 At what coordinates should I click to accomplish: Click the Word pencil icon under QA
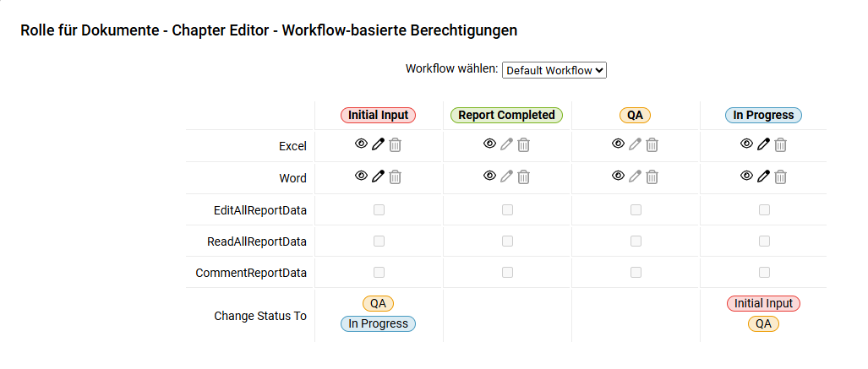click(635, 177)
